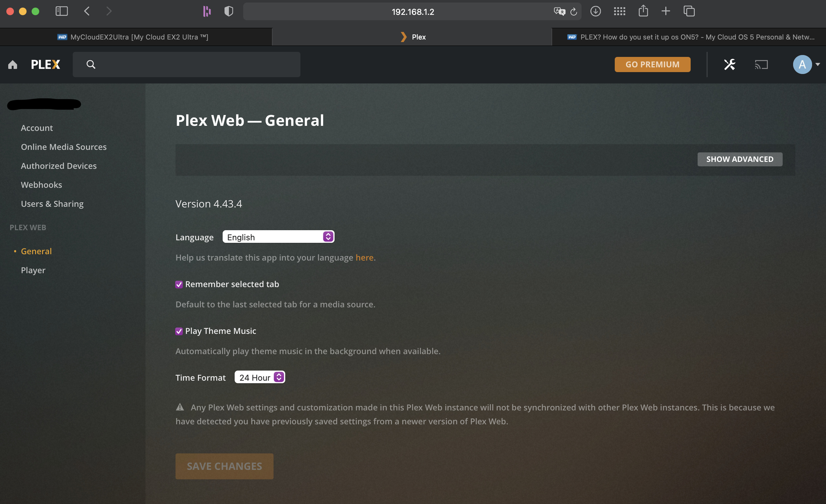The height and width of the screenshot is (504, 826).
Task: Click the translate page icon
Action: (559, 12)
